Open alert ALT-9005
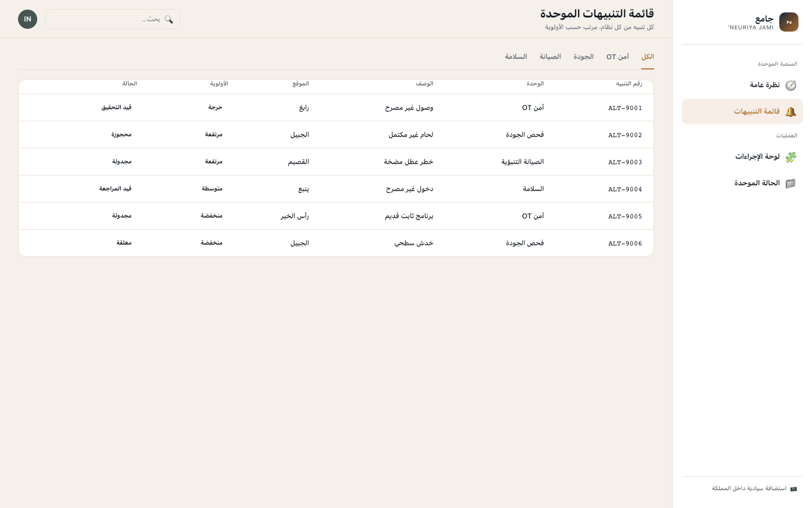Viewport: 812px width, 508px height. pyautogui.click(x=625, y=216)
